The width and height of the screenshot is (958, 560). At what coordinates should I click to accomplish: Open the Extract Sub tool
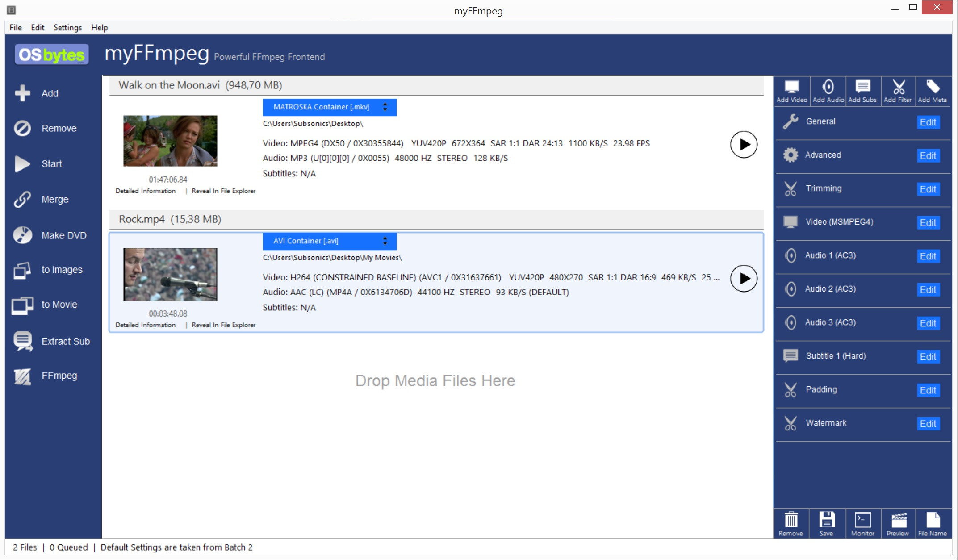pos(23,341)
